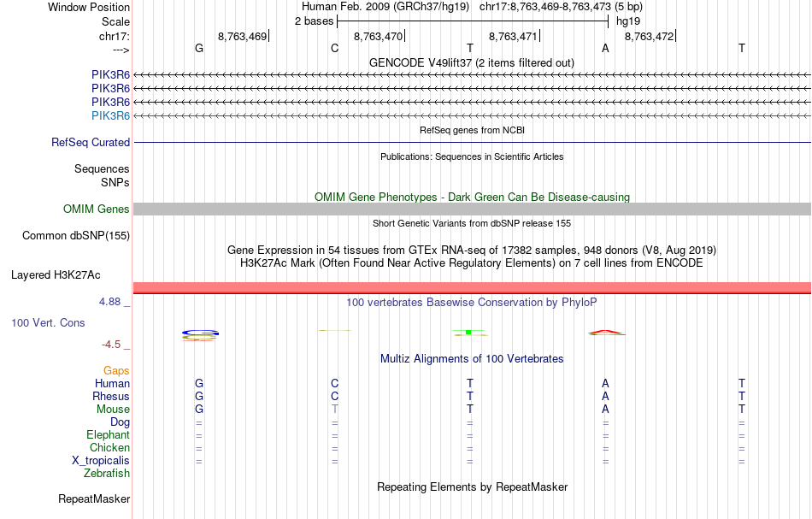
Task: Click the Mouse T mismatch base
Action: [x=334, y=410]
